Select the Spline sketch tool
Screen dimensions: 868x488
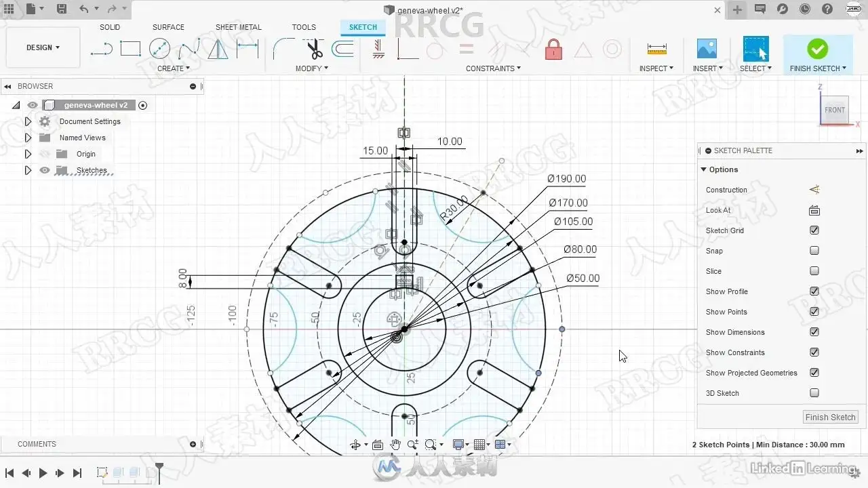(x=189, y=49)
